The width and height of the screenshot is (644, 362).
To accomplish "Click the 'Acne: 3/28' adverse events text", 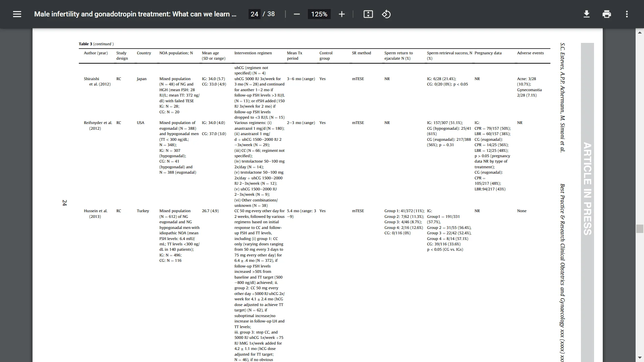I will click(x=527, y=79).
